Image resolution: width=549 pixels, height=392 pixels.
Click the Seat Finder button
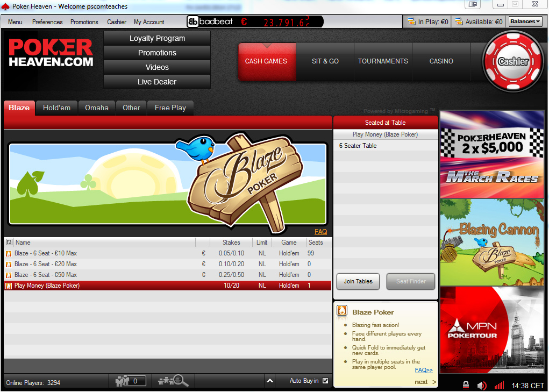[x=411, y=281]
